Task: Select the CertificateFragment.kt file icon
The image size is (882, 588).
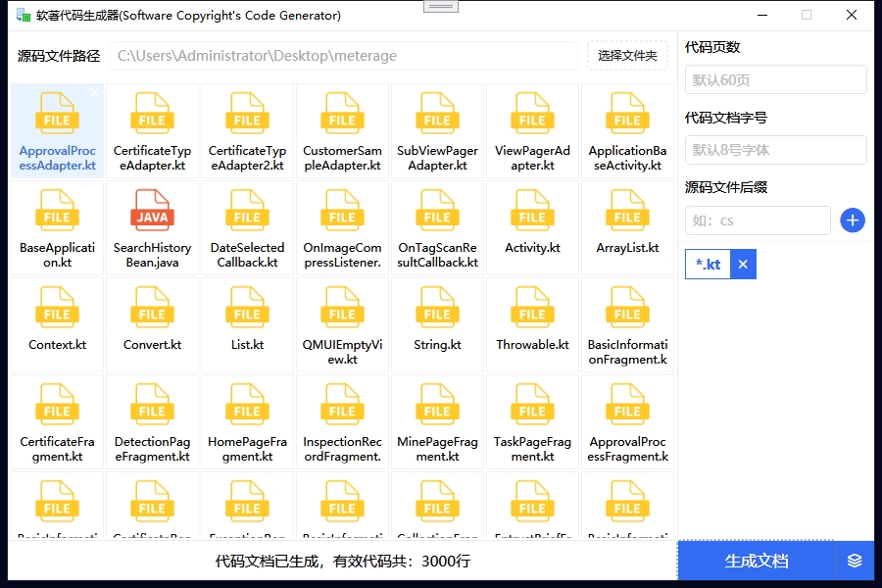Action: coord(57,404)
